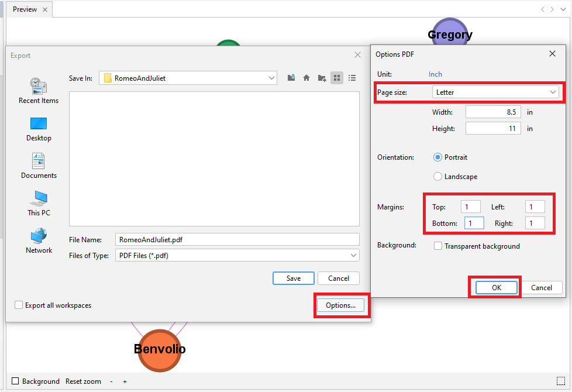Open the Options dialog

(341, 305)
